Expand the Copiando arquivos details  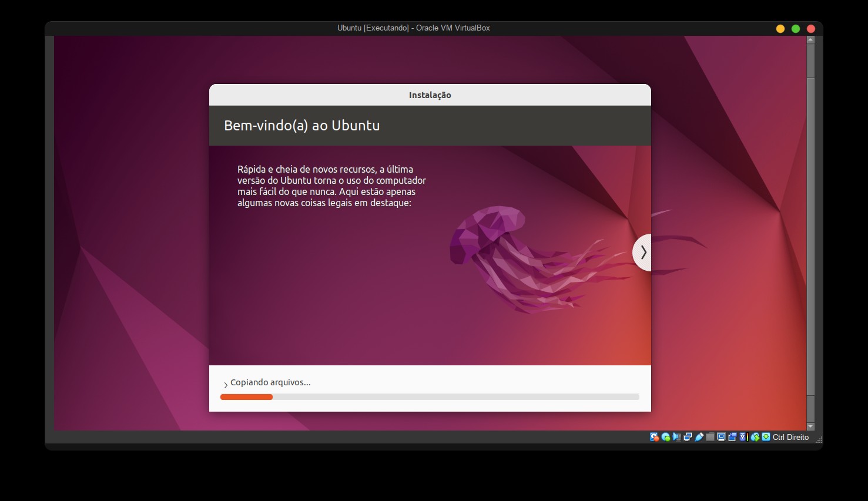226,385
